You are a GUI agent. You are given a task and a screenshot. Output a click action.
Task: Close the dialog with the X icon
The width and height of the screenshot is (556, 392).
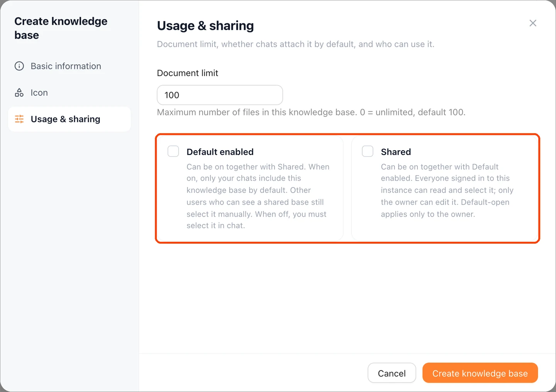[533, 23]
